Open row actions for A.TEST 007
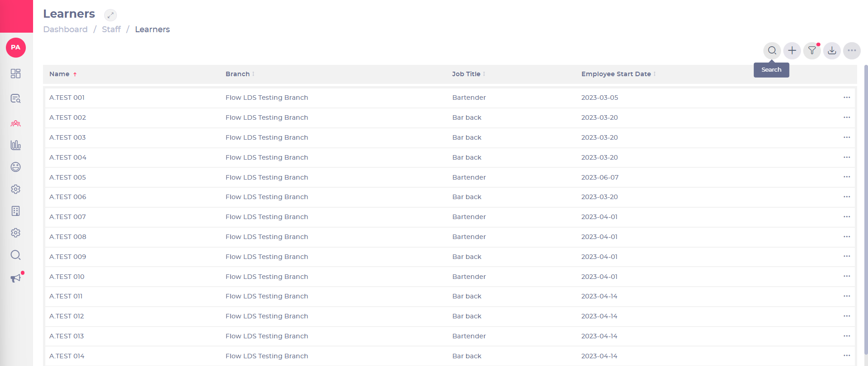Screen dimensions: 868x366 tap(847, 217)
